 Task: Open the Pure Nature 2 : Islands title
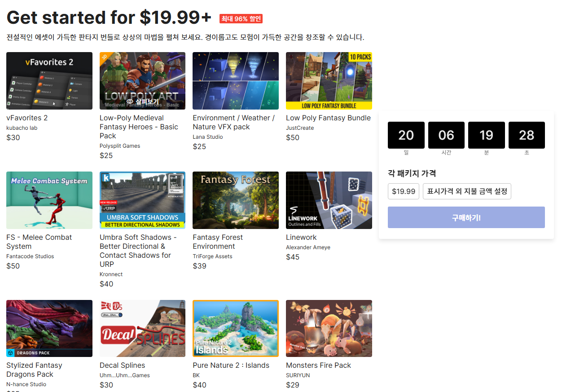pos(231,366)
